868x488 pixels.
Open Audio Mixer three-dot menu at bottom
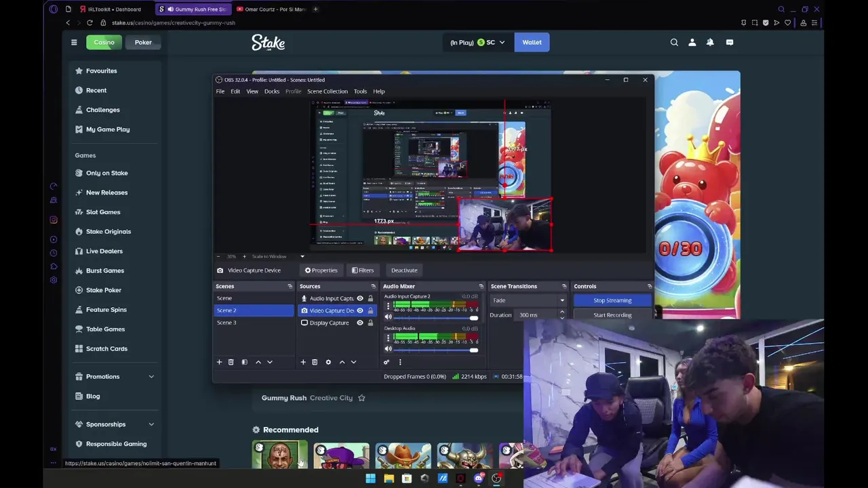(x=400, y=362)
